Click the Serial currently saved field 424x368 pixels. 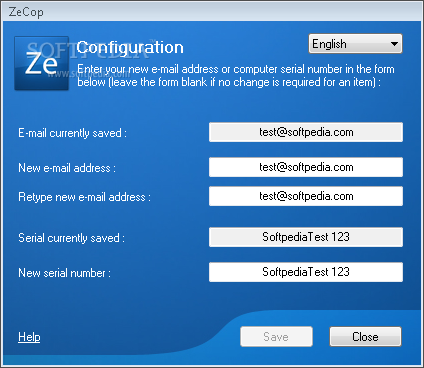306,237
